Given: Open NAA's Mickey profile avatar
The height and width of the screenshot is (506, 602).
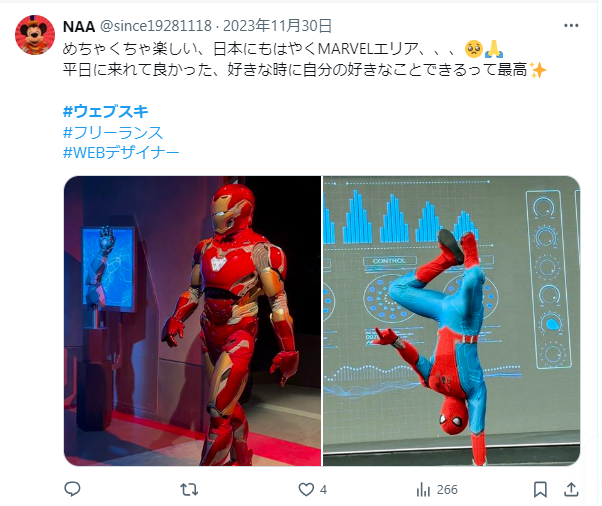Looking at the screenshot, I should [x=35, y=35].
